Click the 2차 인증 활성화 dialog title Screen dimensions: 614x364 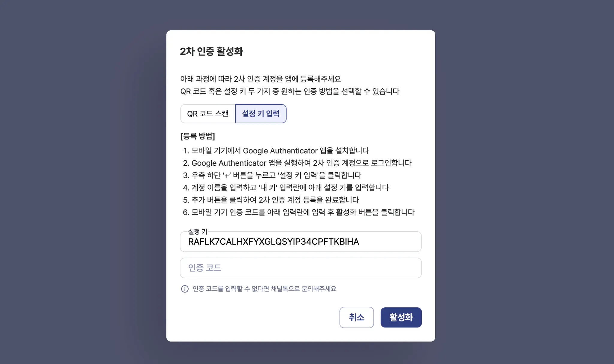(x=211, y=51)
